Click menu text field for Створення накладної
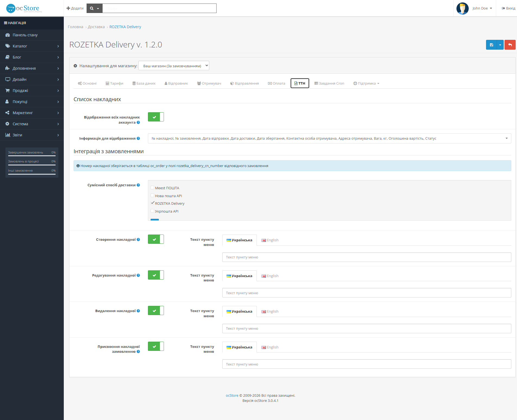This screenshot has height=420, width=517. tap(367, 257)
